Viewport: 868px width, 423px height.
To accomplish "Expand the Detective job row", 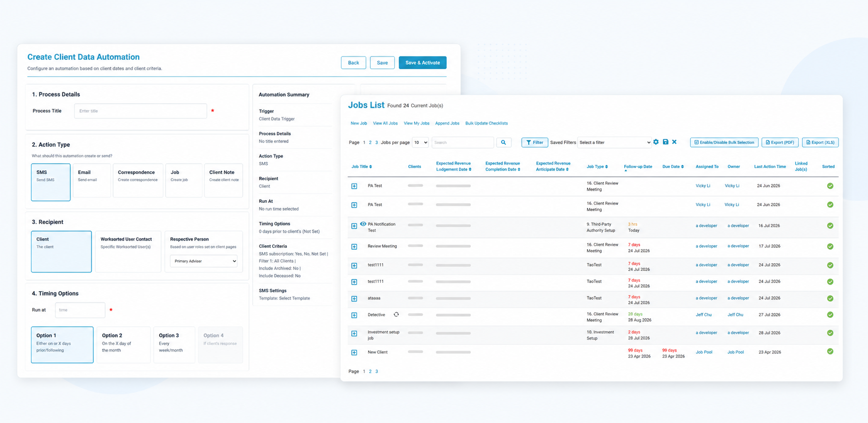I will pyautogui.click(x=354, y=315).
